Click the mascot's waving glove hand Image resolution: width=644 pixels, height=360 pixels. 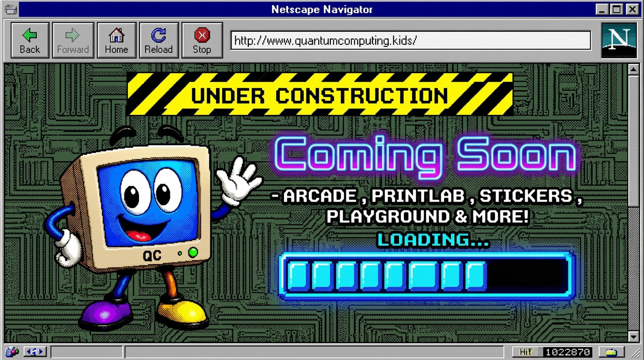(238, 181)
